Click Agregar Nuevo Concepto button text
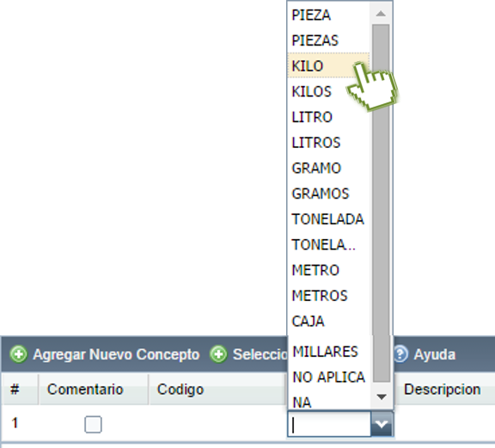Image resolution: width=495 pixels, height=448 pixels. (116, 354)
